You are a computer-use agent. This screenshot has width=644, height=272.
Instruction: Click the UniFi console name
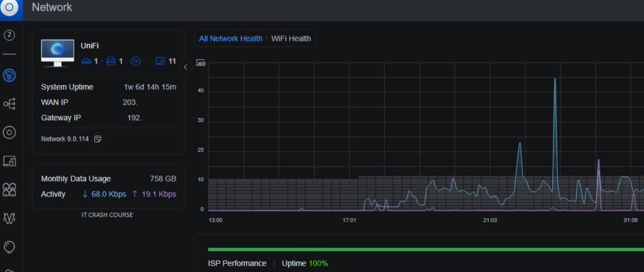point(90,46)
